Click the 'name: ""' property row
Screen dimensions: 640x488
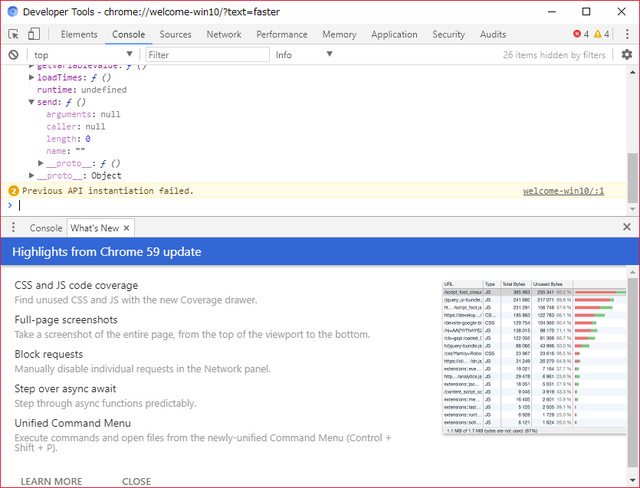66,151
